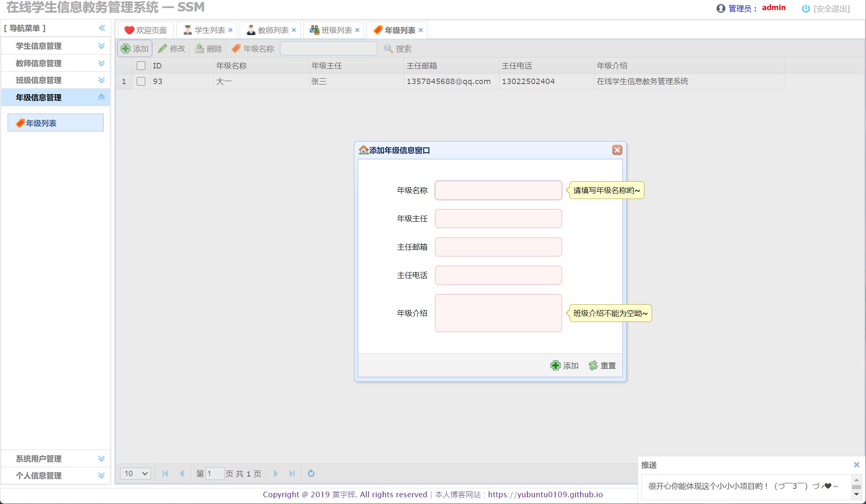The height and width of the screenshot is (504, 866).
Task: Check the row checkbox for ID 93
Action: [x=141, y=81]
